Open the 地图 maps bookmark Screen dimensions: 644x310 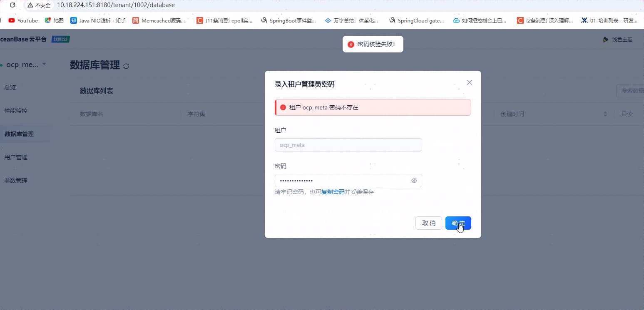[54, 20]
